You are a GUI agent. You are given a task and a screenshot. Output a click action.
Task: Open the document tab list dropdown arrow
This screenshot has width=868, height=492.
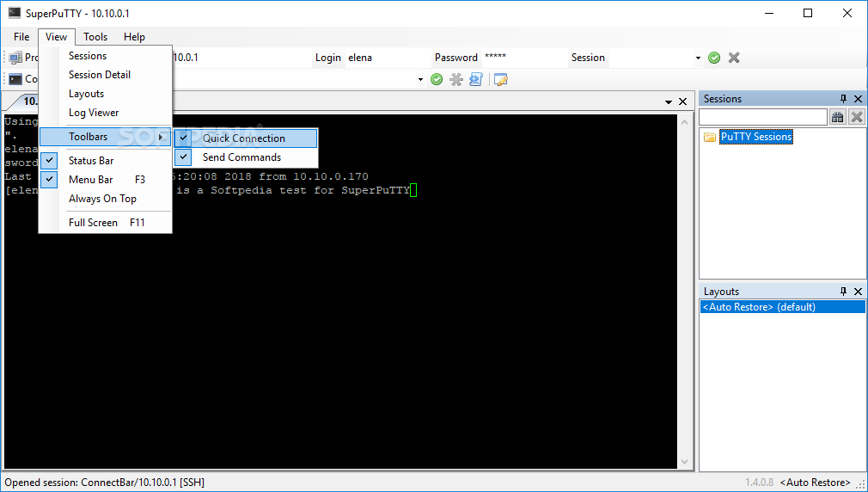[x=668, y=102]
